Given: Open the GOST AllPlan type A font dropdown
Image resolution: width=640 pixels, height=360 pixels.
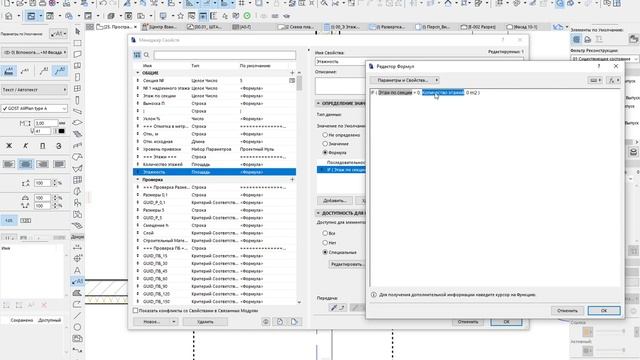Looking at the screenshot, I should tap(34, 109).
